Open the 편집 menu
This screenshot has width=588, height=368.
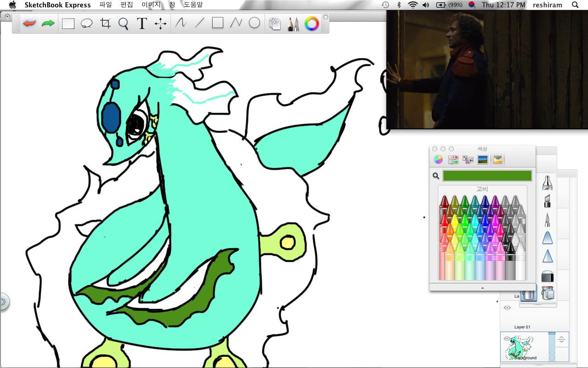(x=126, y=5)
